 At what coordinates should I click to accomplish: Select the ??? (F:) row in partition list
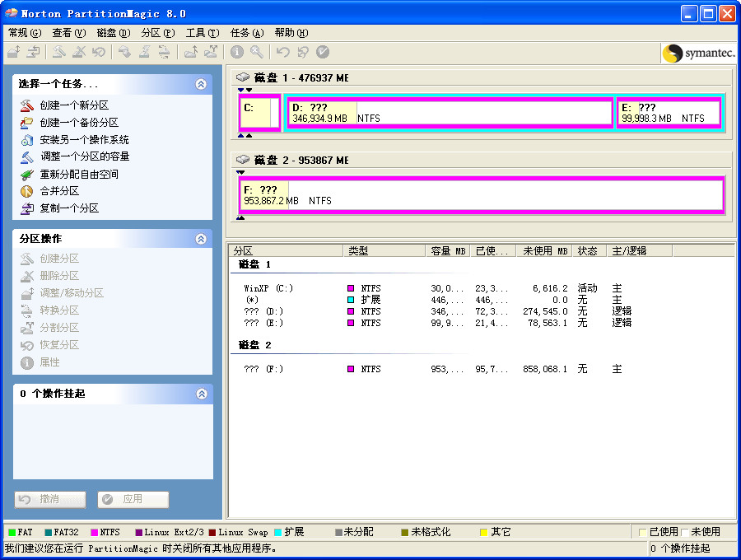pos(437,369)
